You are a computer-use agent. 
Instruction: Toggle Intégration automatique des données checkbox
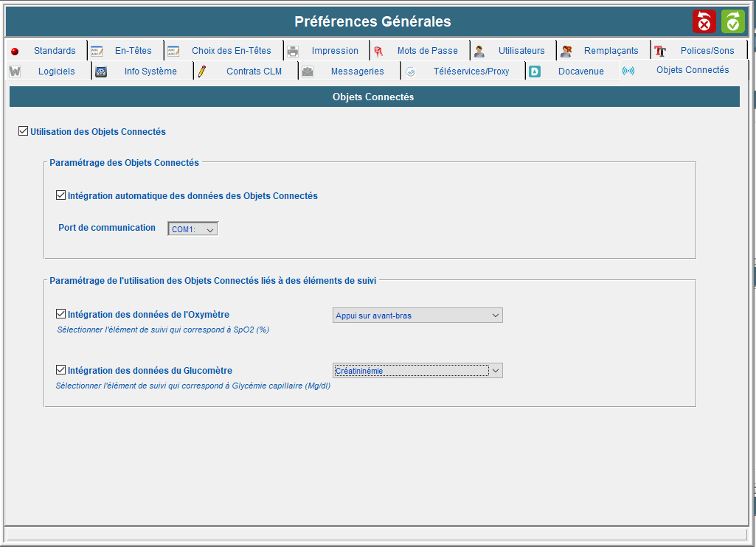[x=61, y=196]
